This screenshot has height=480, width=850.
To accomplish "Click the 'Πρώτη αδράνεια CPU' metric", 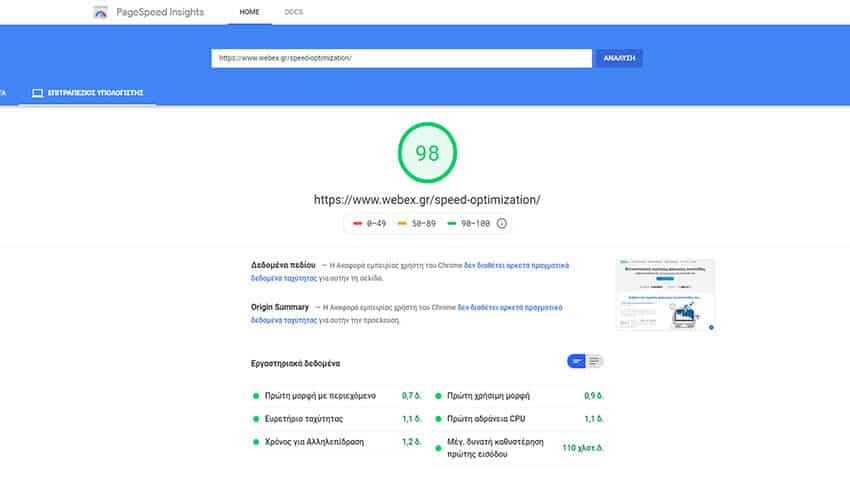I will point(486,419).
